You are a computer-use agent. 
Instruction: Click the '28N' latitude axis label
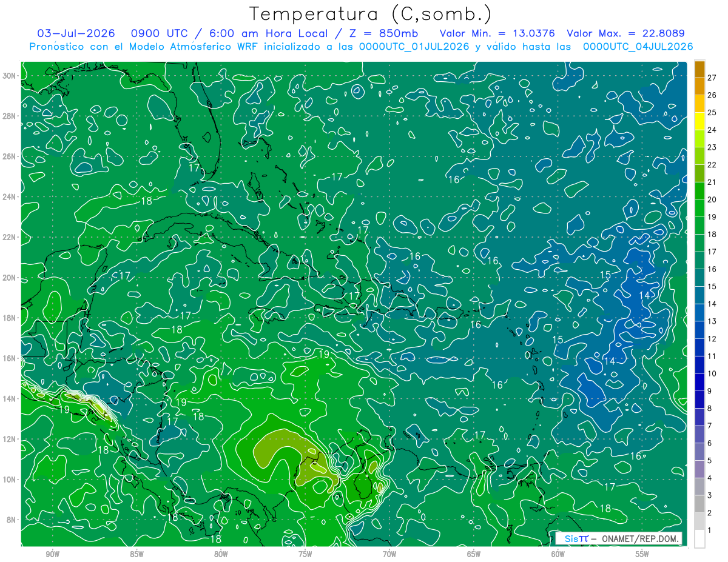click(x=10, y=116)
